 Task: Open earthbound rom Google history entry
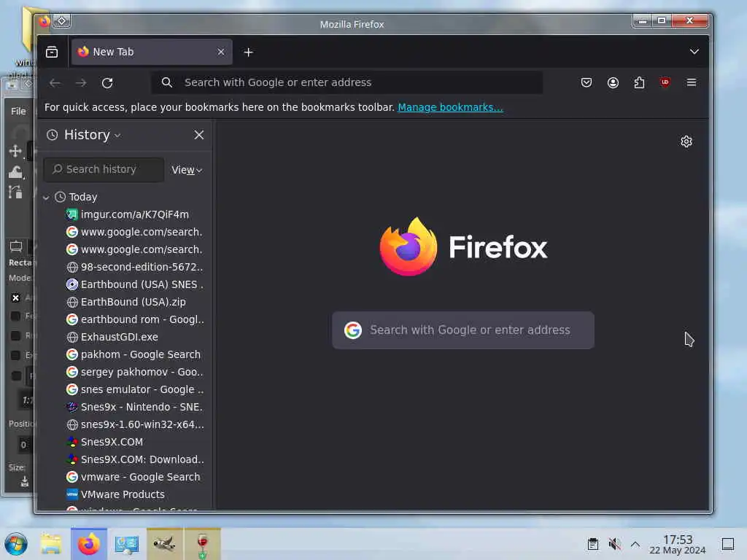[x=135, y=319]
